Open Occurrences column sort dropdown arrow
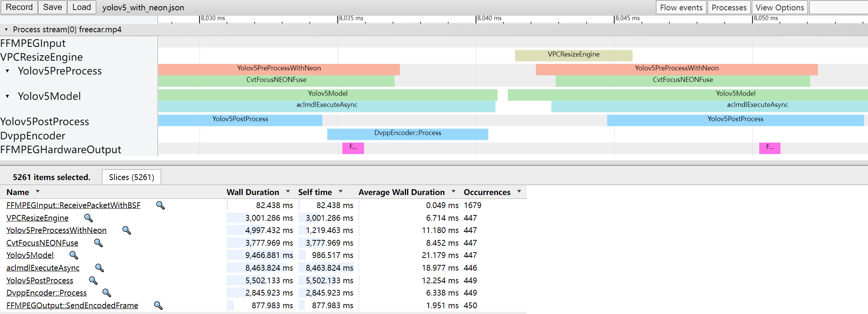Screen dimensions: 868x314 (519, 192)
